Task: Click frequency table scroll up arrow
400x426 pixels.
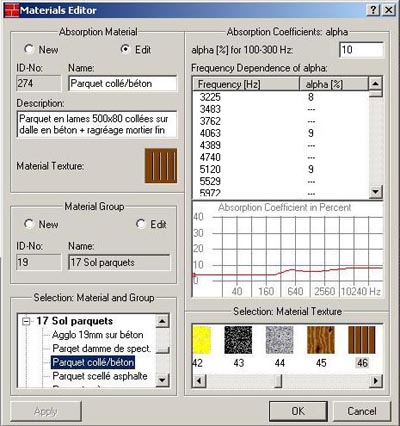Action: tap(376, 84)
